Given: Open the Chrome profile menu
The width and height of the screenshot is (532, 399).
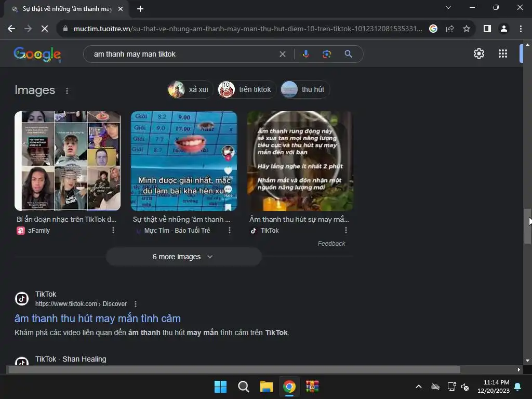Looking at the screenshot, I should pos(504,29).
